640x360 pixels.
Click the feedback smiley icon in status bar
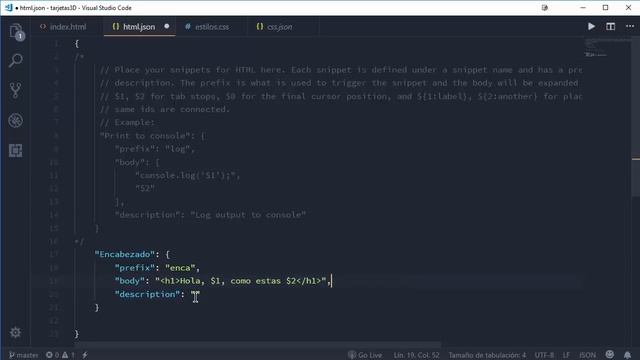(610, 355)
